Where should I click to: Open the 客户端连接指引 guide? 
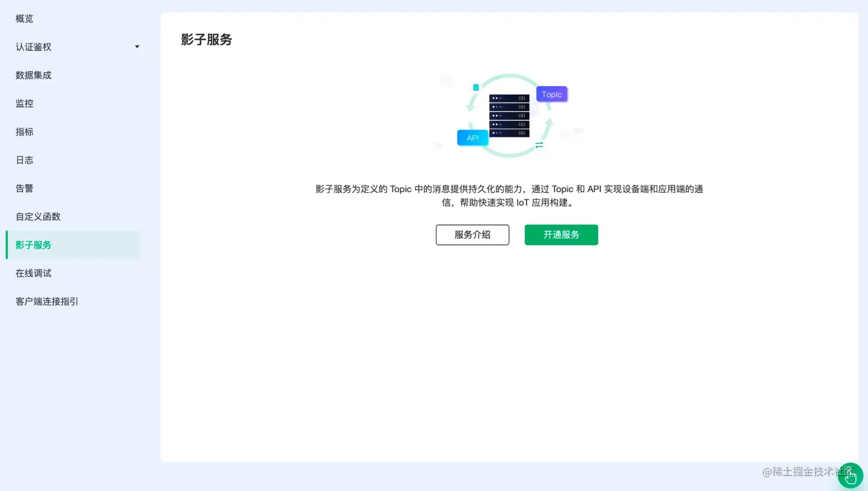coord(46,301)
